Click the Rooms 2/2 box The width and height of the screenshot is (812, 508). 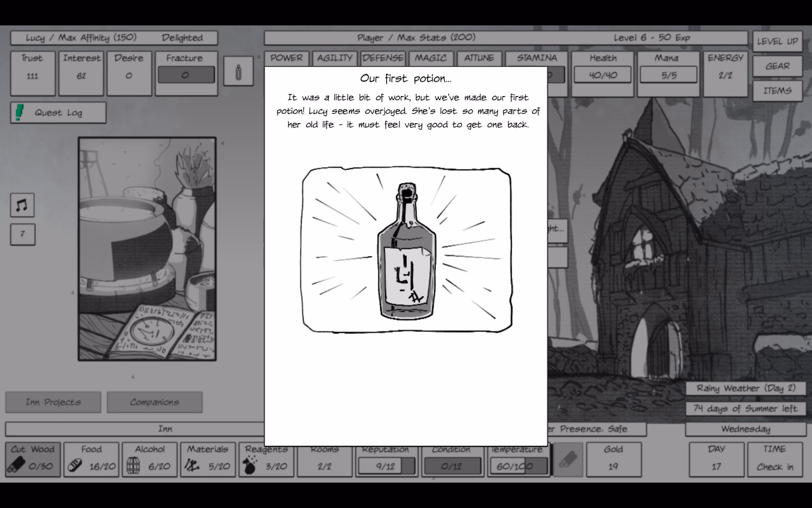(324, 461)
